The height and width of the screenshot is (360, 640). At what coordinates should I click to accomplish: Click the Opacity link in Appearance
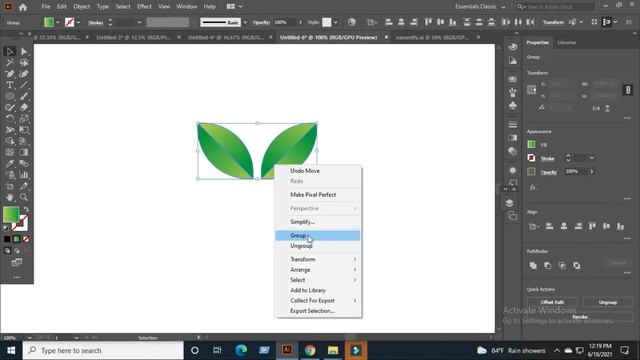pos(549,172)
